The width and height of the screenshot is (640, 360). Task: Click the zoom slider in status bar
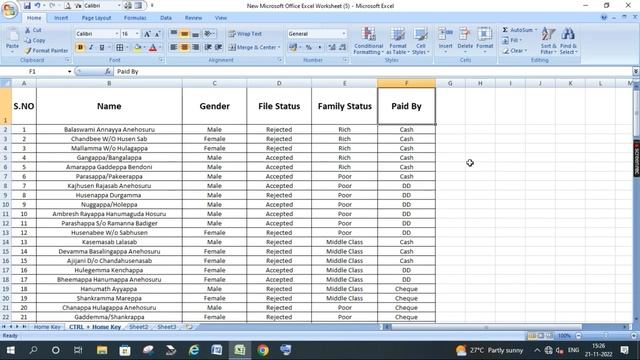point(606,336)
